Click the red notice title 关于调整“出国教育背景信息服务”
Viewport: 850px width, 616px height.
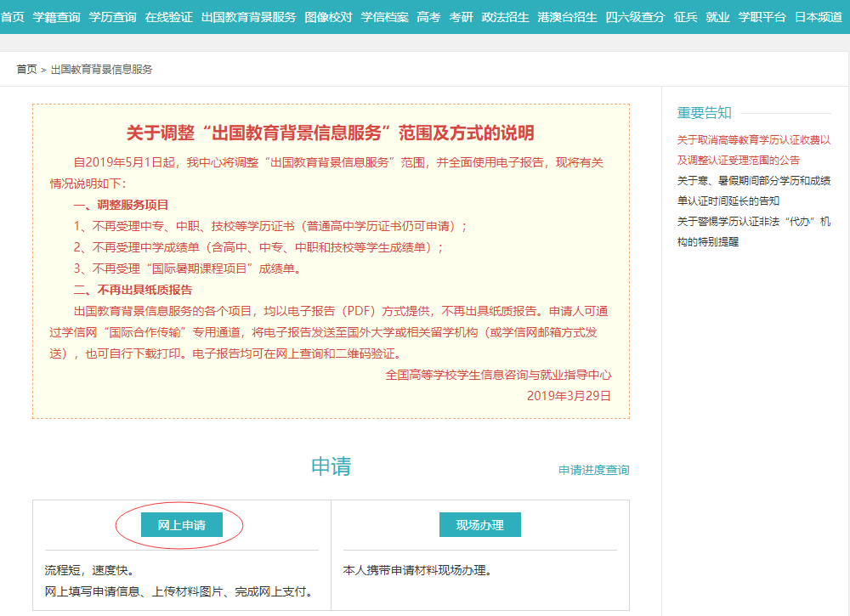[x=331, y=133]
